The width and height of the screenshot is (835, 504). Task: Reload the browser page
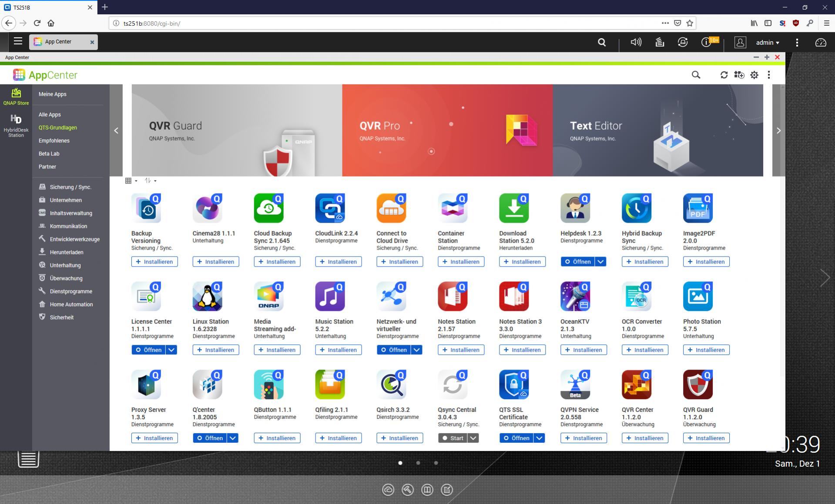point(37,23)
